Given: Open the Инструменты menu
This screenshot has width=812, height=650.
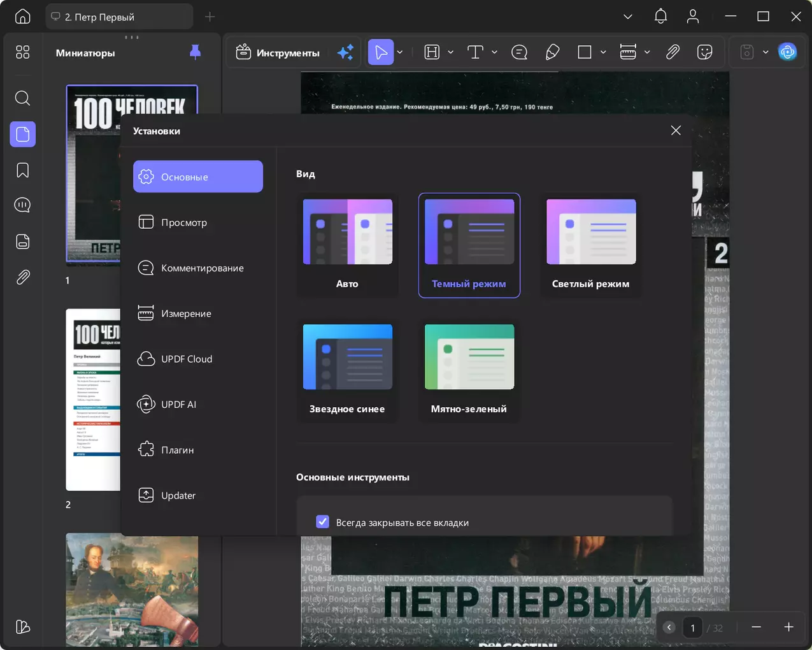Looking at the screenshot, I should click(278, 52).
